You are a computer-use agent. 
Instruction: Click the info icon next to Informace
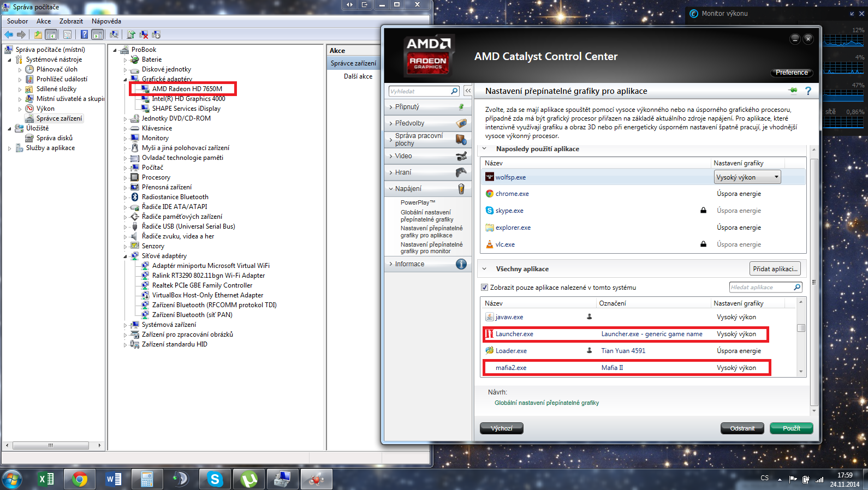pos(461,264)
